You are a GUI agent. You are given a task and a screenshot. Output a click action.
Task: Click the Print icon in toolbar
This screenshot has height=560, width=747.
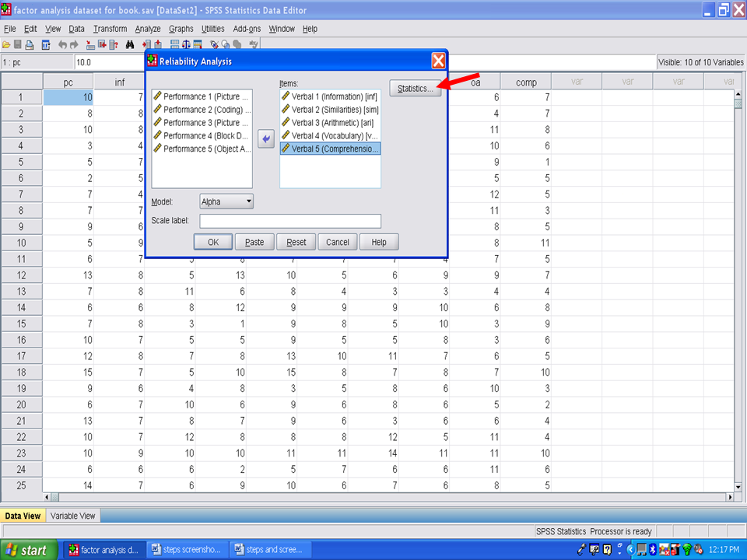click(x=30, y=44)
